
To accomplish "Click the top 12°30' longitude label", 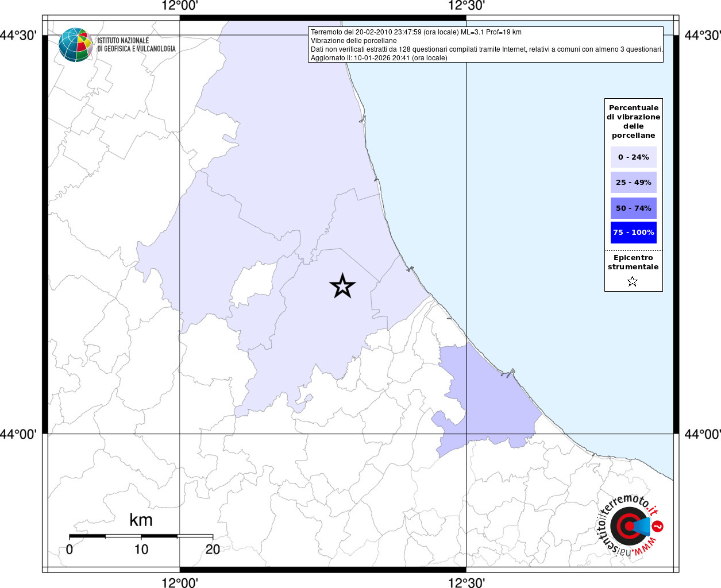I will (x=466, y=6).
